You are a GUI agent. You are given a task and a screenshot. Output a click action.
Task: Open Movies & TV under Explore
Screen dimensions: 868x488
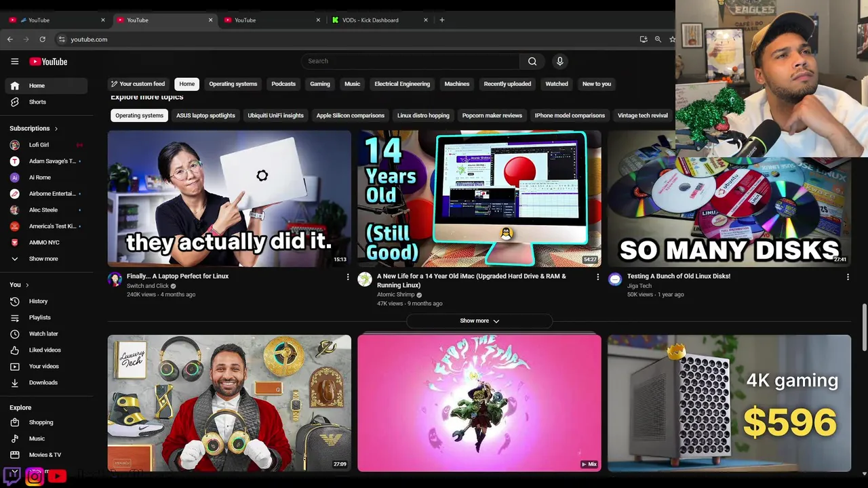(46, 455)
